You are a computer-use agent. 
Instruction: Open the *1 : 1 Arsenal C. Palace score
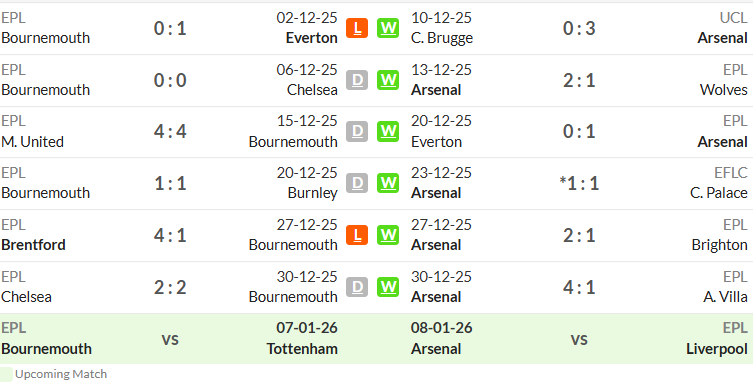click(579, 183)
